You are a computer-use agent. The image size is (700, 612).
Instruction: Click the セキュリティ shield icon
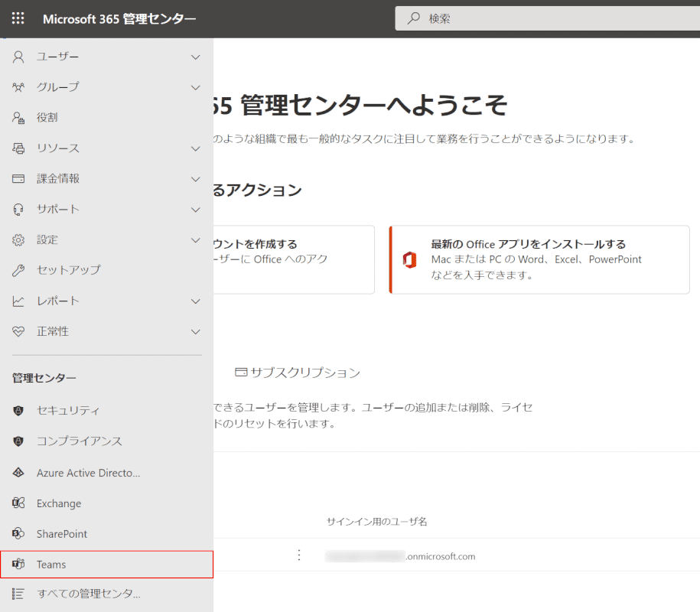tap(18, 410)
